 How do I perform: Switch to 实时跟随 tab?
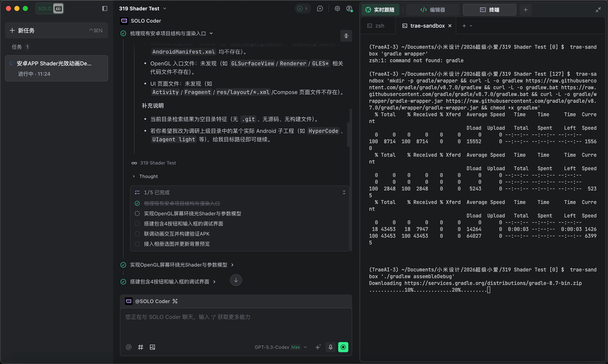tap(380, 9)
